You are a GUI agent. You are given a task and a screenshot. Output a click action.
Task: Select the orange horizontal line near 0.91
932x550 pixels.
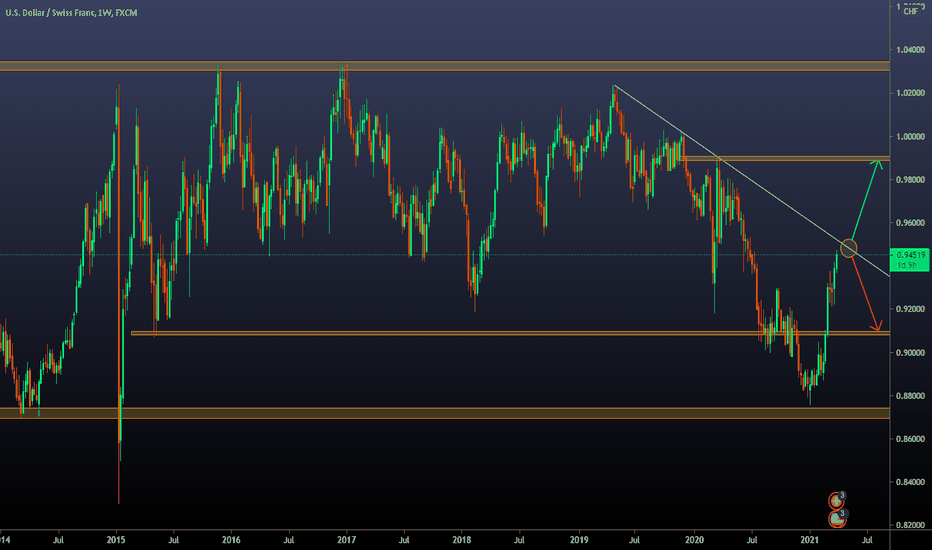(510, 334)
